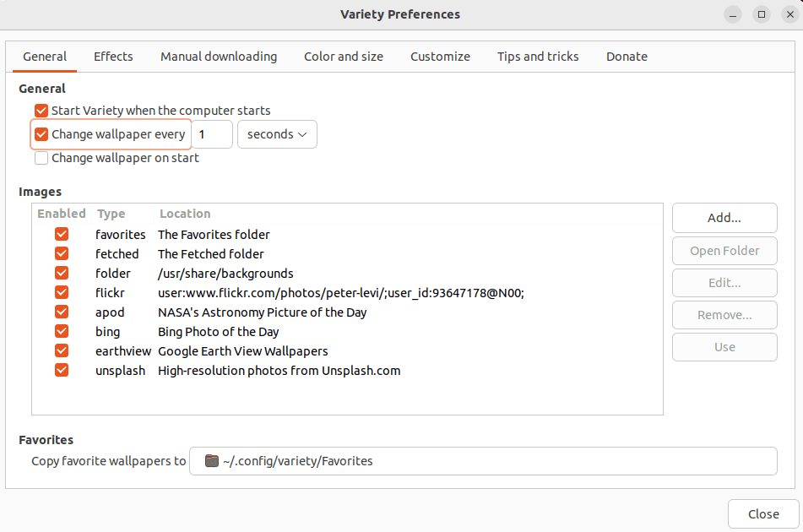Select 'Google Earth View Wallpapers' row
Image resolution: width=803 pixels, height=532 pixels.
tap(242, 351)
